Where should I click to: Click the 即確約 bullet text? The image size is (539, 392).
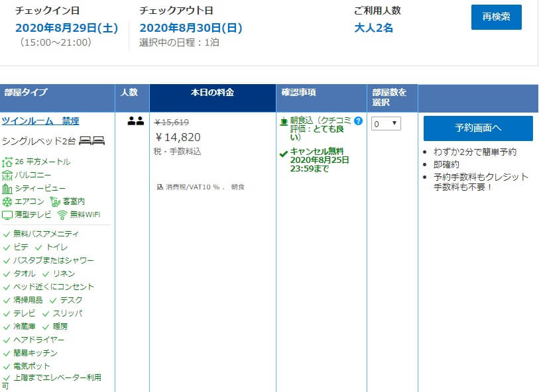[x=446, y=165]
